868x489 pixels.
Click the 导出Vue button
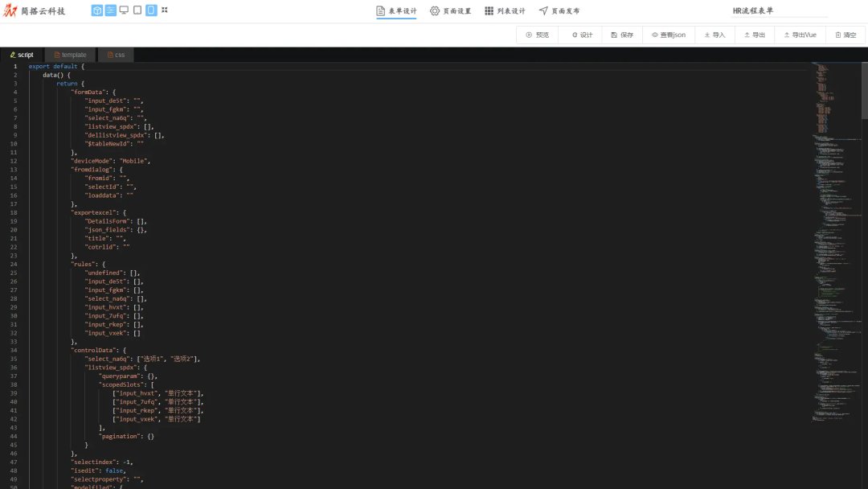[x=800, y=35]
